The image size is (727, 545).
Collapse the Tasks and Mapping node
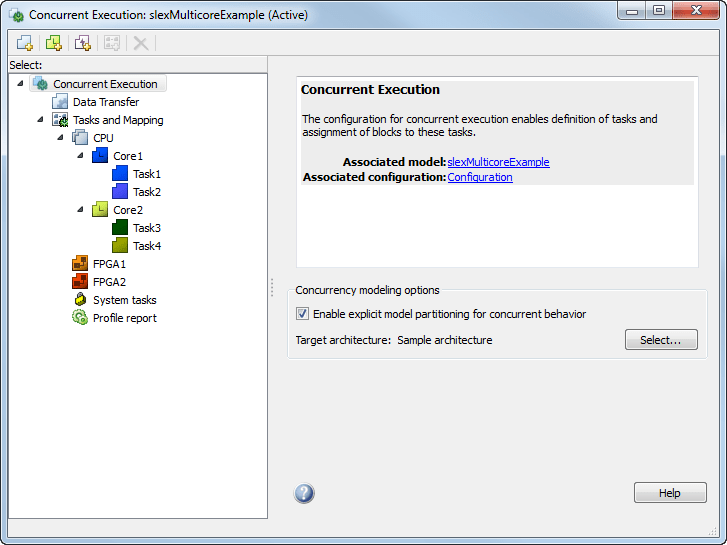(40, 120)
